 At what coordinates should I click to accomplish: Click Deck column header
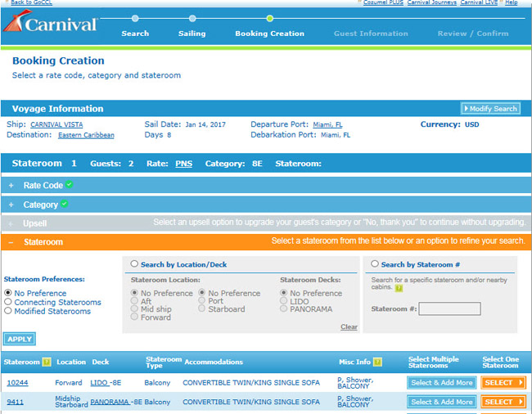(101, 362)
